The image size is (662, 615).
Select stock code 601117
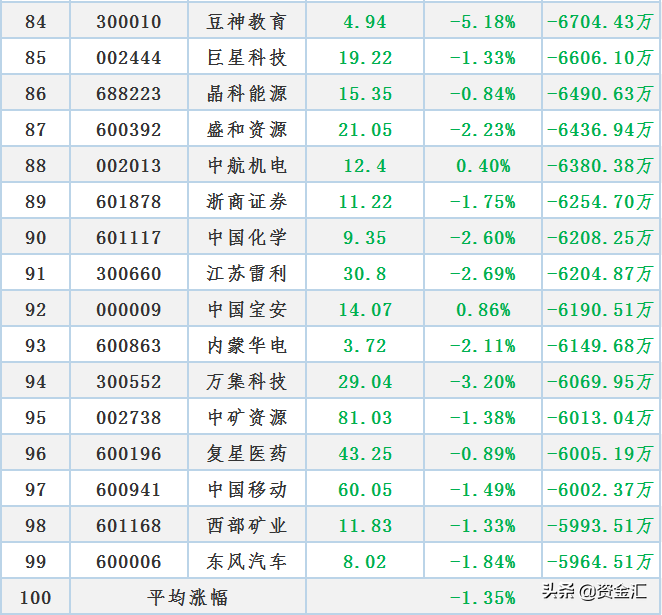pyautogui.click(x=129, y=238)
